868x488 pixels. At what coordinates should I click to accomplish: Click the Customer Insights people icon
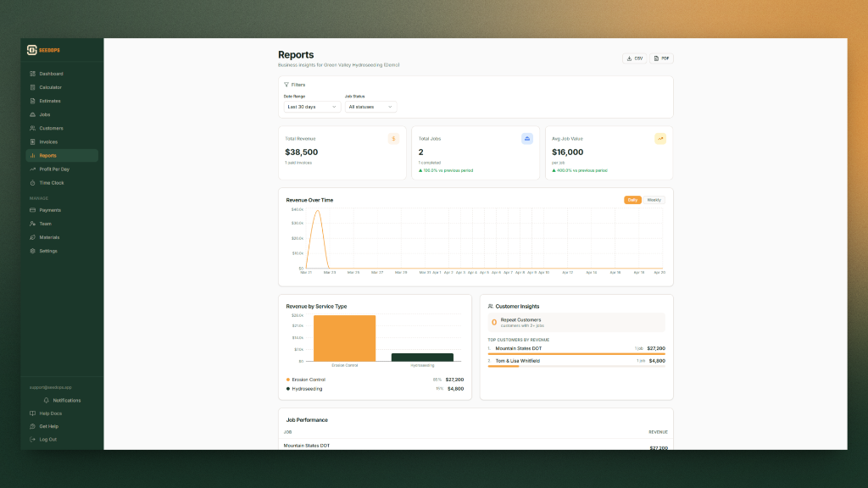[x=491, y=307]
